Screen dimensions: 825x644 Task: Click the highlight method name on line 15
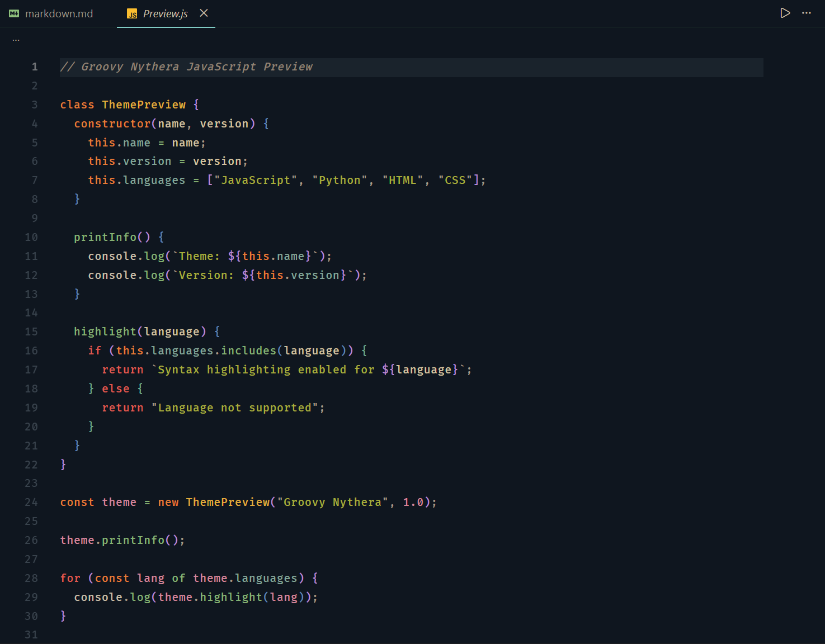pyautogui.click(x=105, y=331)
